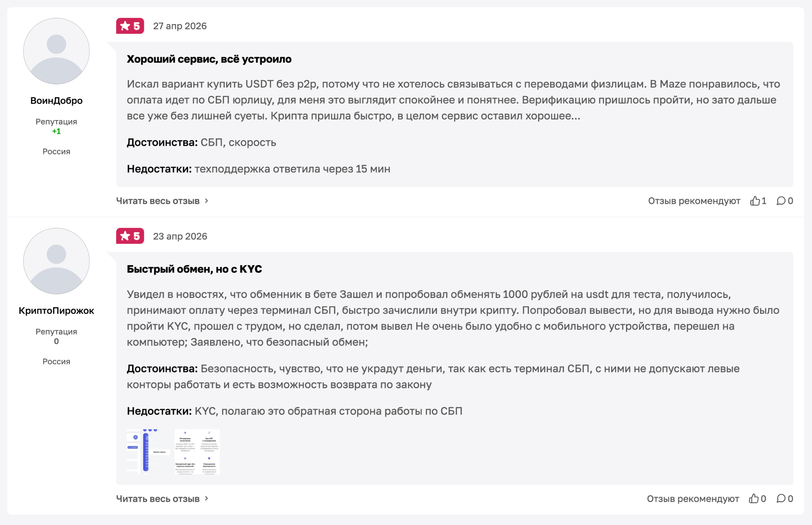This screenshot has height=525, width=812.
Task: Open the second 'Читать весь отзыв' link
Action: tap(158, 498)
